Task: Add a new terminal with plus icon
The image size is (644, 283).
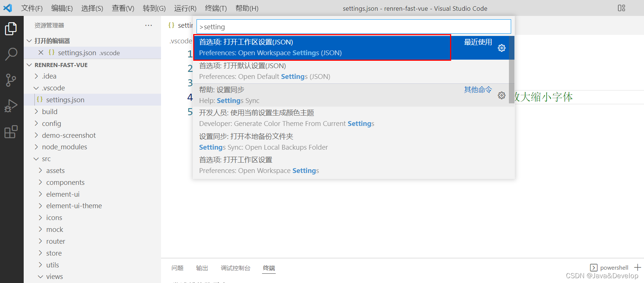Action: [638, 267]
